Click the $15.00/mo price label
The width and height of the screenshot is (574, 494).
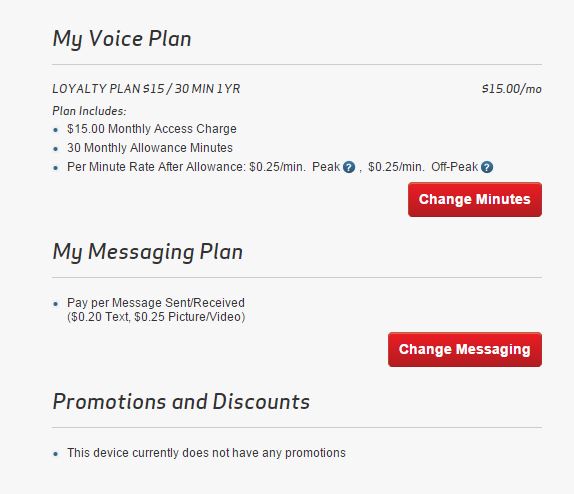tap(512, 89)
